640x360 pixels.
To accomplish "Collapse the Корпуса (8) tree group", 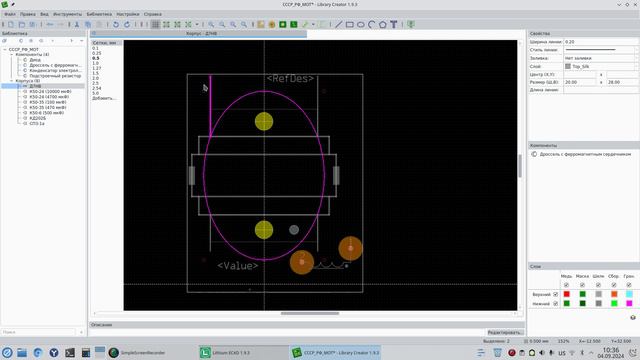I will click(x=11, y=81).
